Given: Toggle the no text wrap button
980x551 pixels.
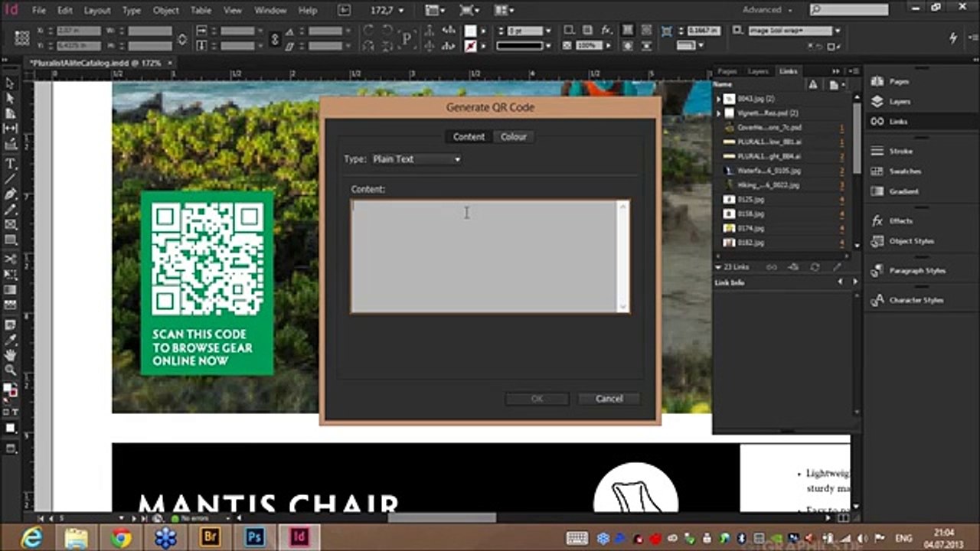Looking at the screenshot, I should coord(627,31).
